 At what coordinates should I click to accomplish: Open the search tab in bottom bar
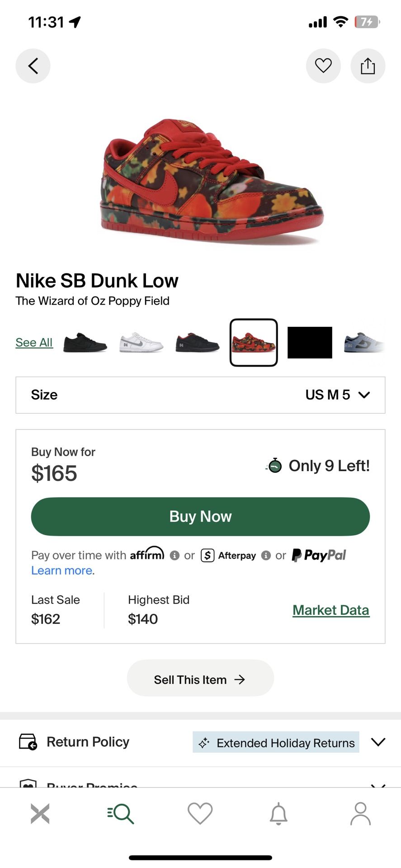(120, 814)
